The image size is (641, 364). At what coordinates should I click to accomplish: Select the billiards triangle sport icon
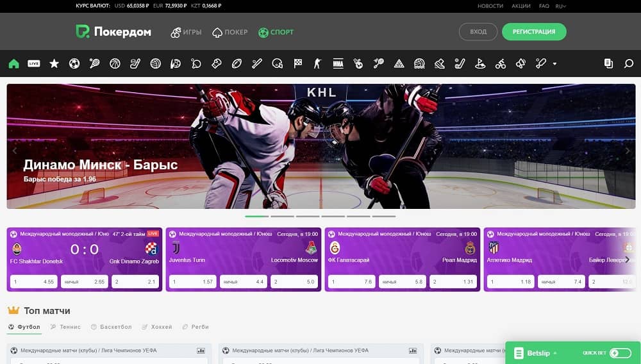(x=399, y=63)
